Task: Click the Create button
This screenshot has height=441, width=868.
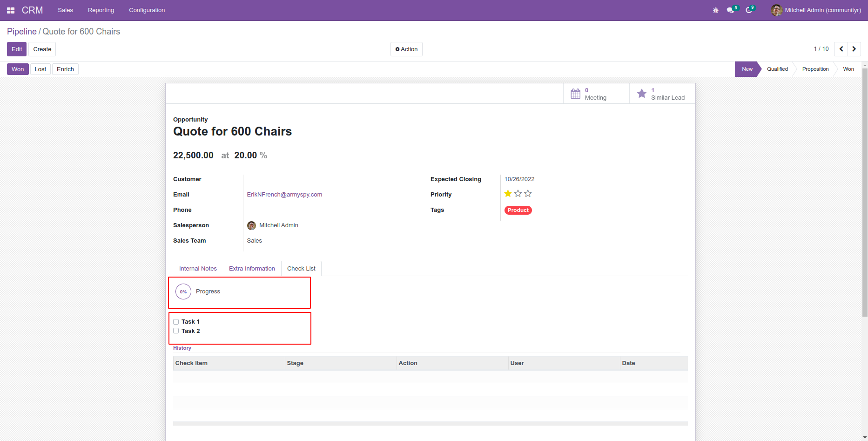Action: [x=42, y=49]
